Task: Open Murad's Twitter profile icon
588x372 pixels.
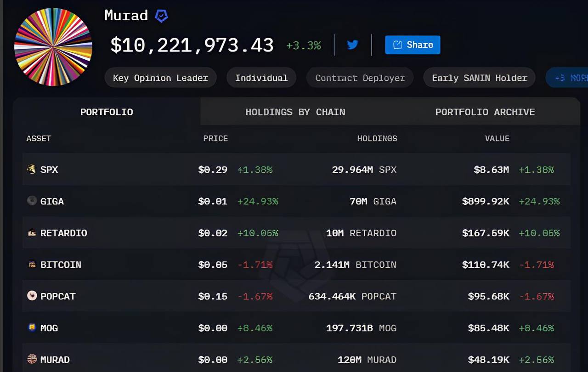Action: point(352,45)
